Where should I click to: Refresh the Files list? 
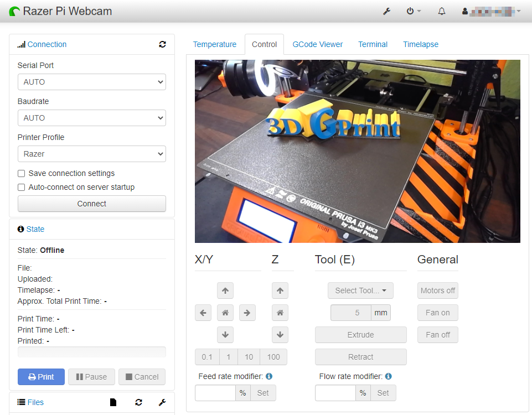[138, 402]
